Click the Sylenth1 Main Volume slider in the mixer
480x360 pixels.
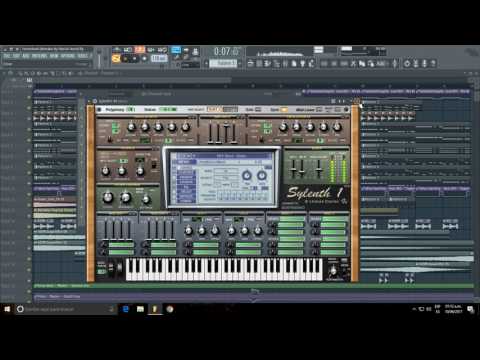click(x=319, y=168)
